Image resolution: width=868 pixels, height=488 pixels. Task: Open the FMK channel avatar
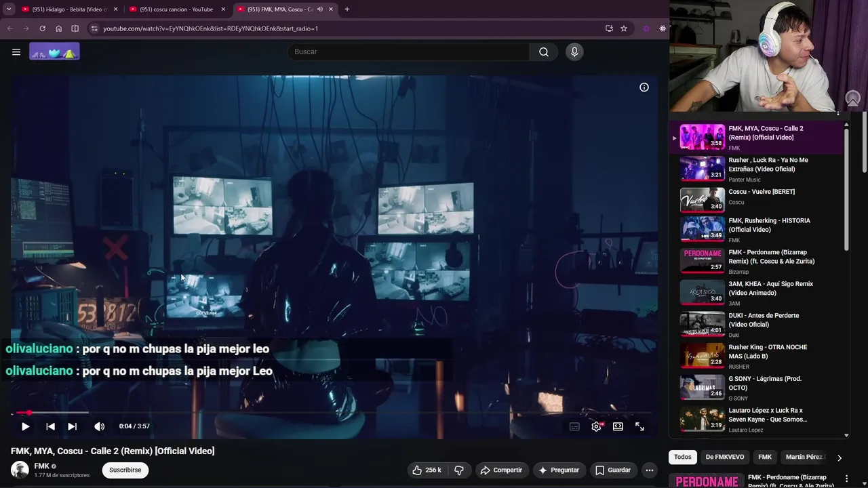[20, 470]
